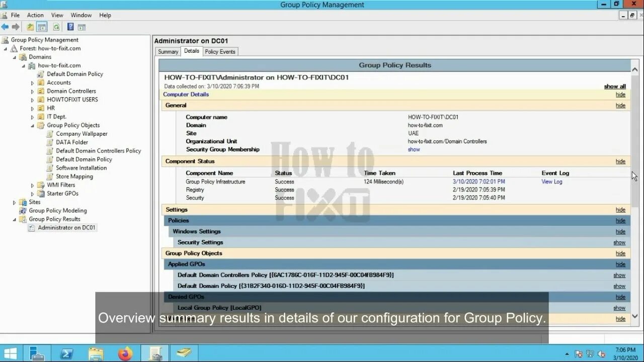Click the Forest triangle icon in tree
Image resolution: width=644 pixels, height=362 pixels.
14,49
